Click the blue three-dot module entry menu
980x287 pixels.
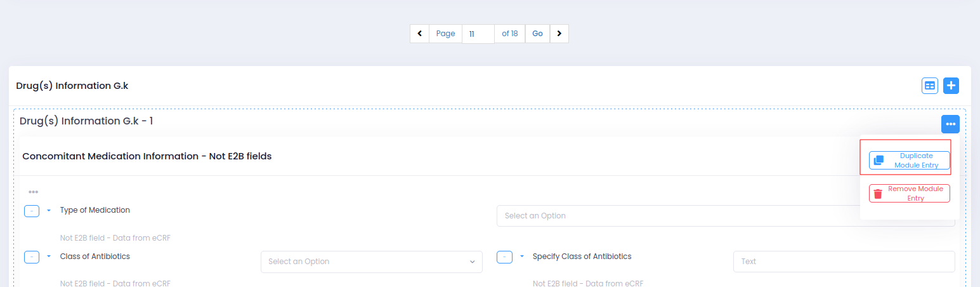click(x=950, y=124)
